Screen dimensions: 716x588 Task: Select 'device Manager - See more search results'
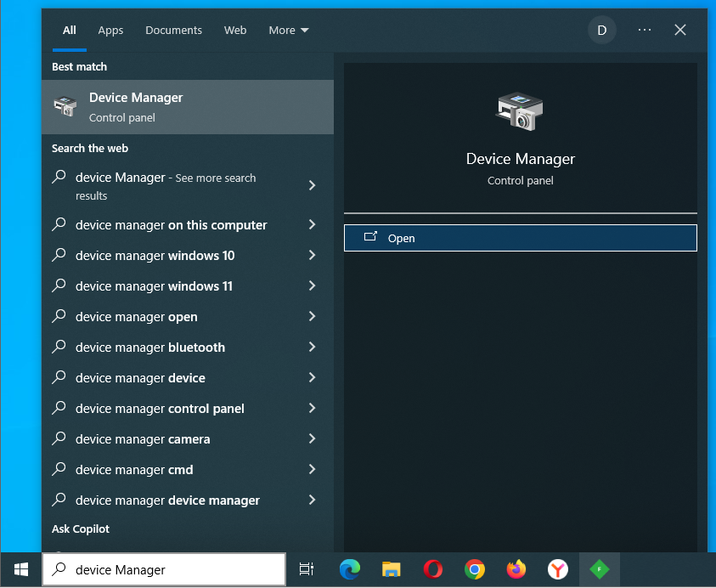[x=187, y=186]
